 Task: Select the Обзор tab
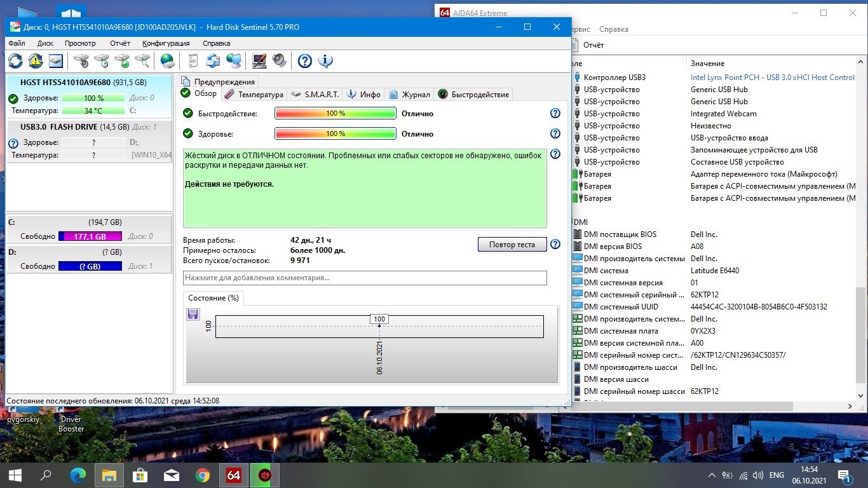click(199, 93)
